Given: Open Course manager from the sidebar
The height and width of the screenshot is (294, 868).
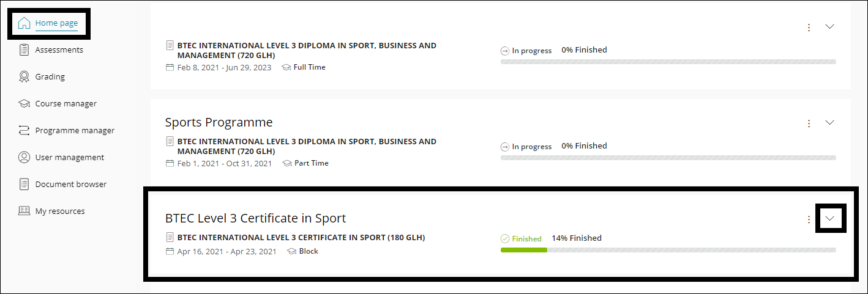Looking at the screenshot, I should (65, 104).
